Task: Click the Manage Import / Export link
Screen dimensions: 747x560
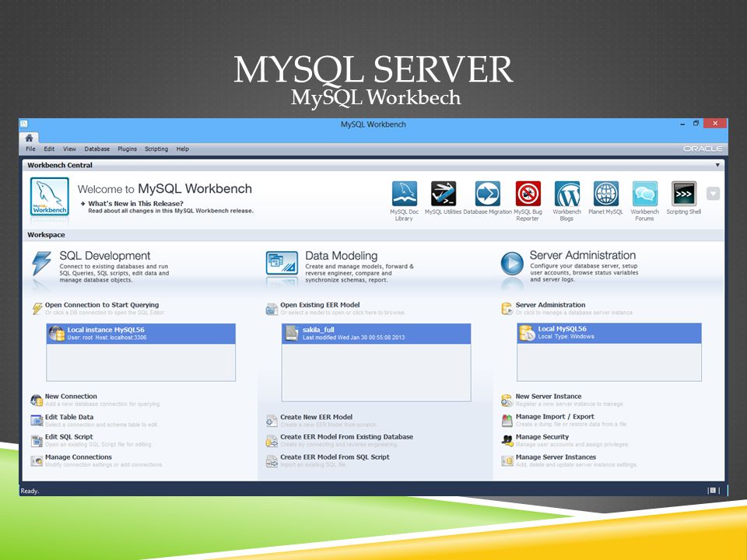Action: pyautogui.click(x=555, y=417)
